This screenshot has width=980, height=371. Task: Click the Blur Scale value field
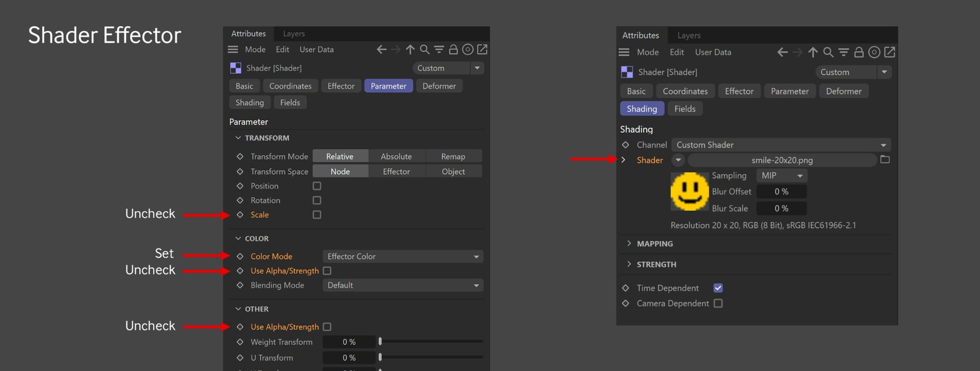(x=782, y=208)
